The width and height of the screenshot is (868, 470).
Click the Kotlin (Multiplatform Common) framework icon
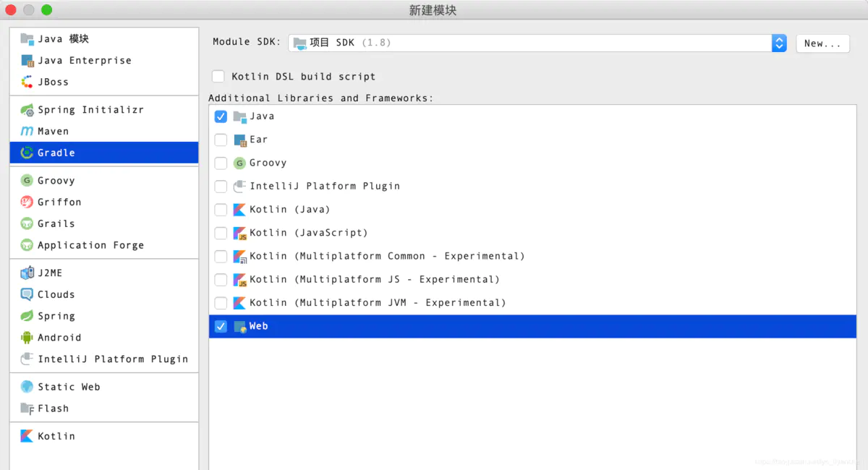240,257
